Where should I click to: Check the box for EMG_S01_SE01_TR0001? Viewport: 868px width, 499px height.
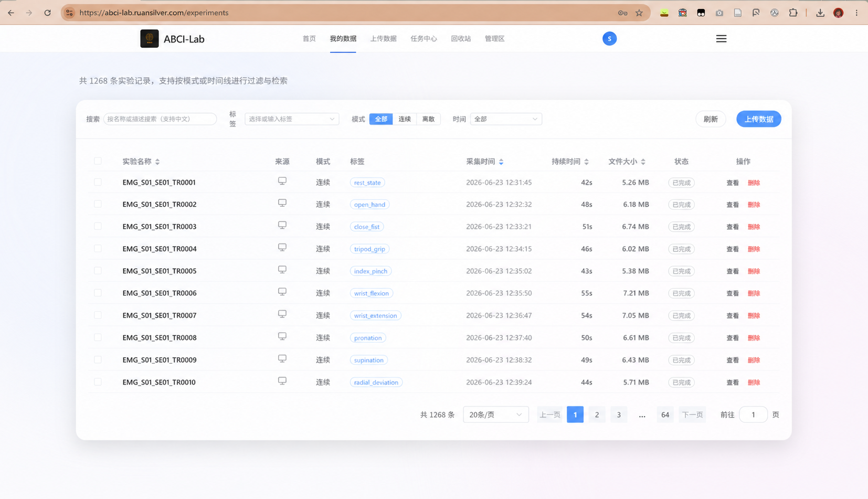[x=98, y=182]
